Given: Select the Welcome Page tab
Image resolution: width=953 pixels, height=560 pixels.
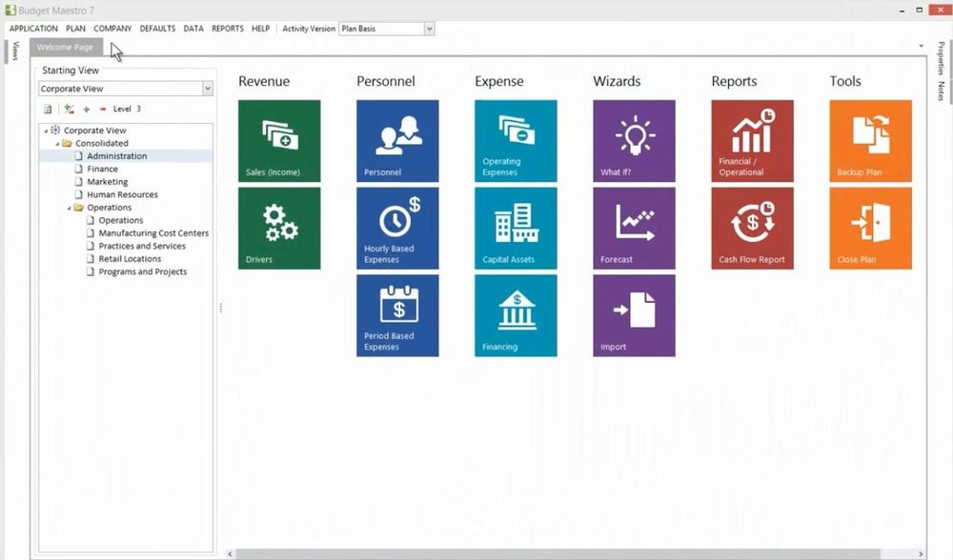Looking at the screenshot, I should (x=66, y=47).
